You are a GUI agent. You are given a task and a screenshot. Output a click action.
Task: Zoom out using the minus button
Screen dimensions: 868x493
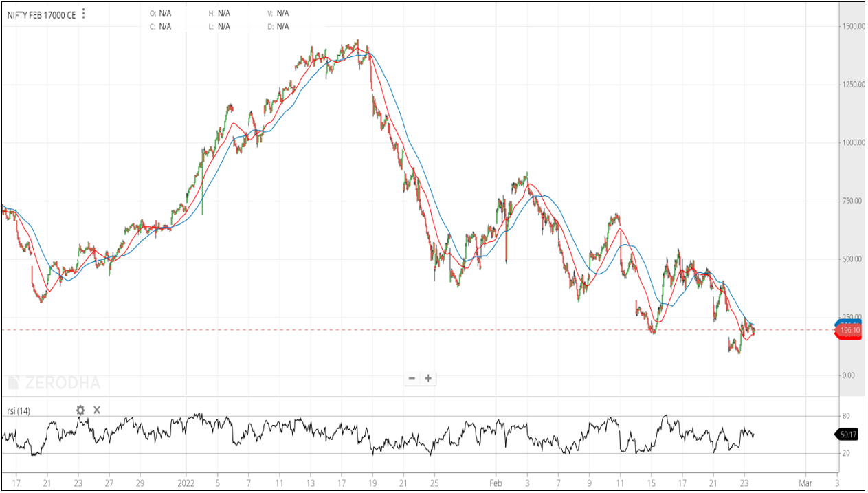[412, 378]
